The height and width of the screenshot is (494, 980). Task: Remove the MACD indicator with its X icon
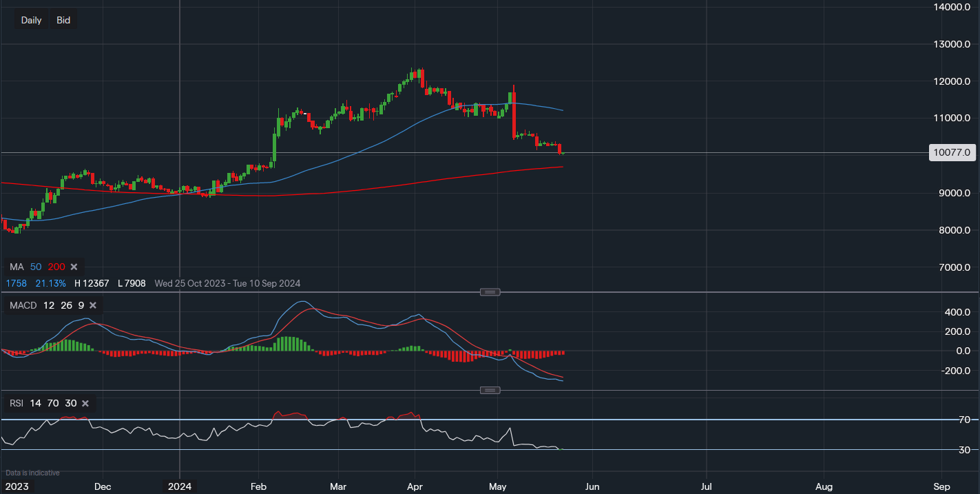pyautogui.click(x=93, y=305)
